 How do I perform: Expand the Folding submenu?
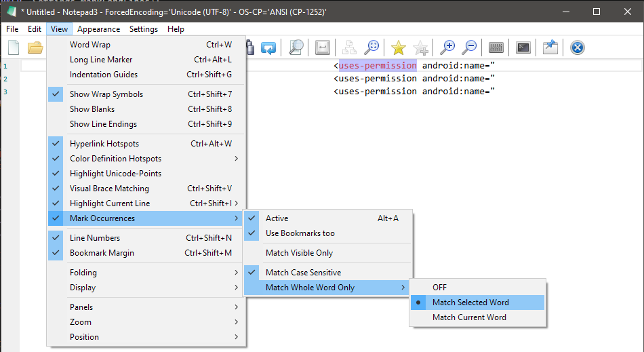146,273
